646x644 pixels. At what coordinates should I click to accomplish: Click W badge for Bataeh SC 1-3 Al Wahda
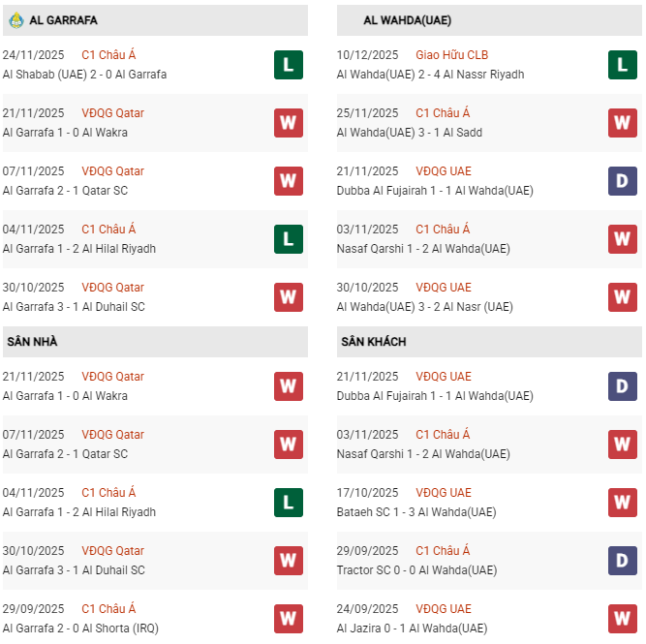click(623, 503)
